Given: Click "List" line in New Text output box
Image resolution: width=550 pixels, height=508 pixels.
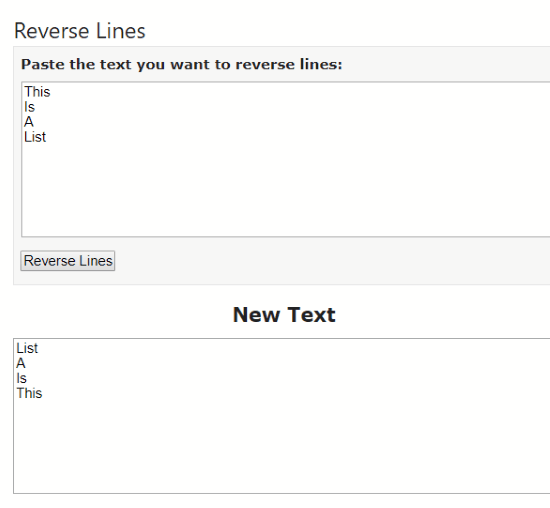Looking at the screenshot, I should (27, 348).
